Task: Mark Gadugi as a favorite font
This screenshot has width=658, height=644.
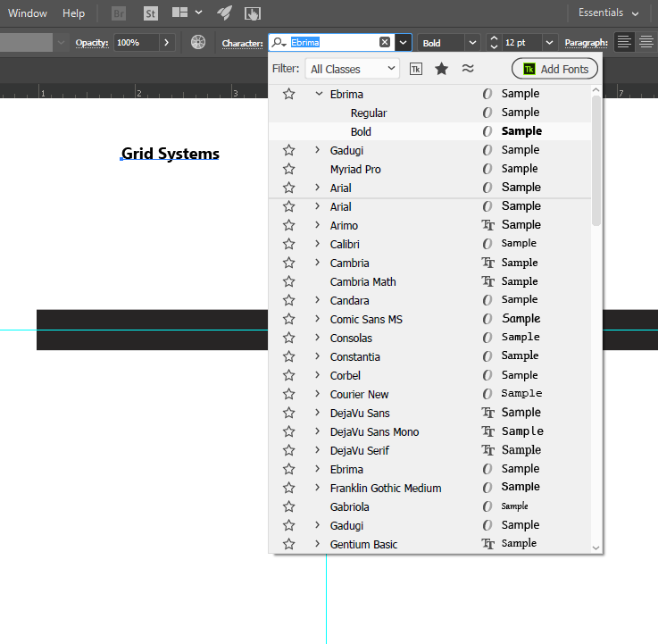Action: coord(288,150)
